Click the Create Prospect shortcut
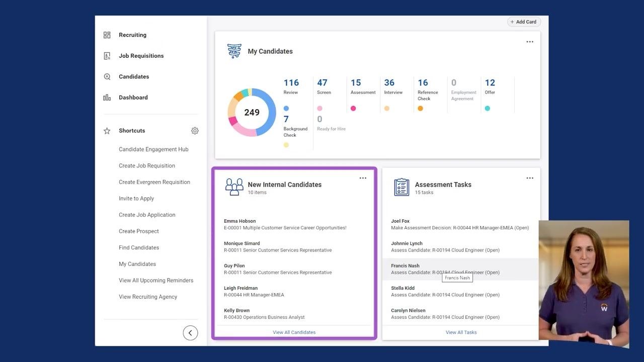This screenshot has height=362, width=644. (139, 231)
